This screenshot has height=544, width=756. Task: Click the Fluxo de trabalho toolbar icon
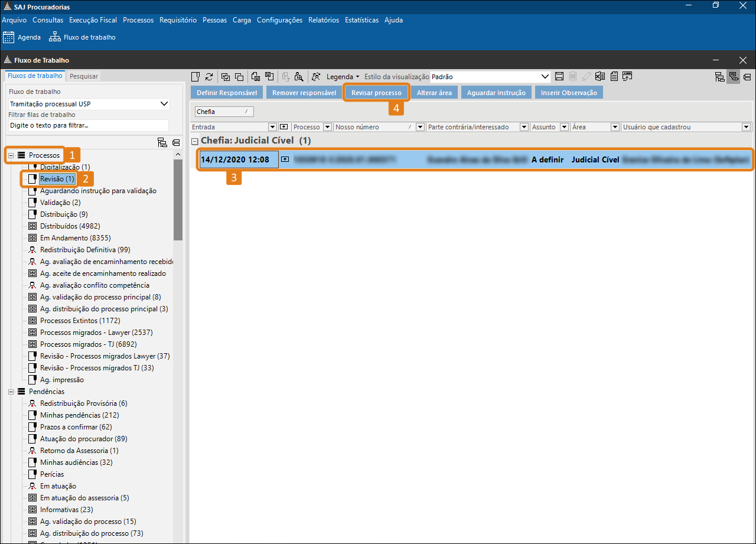pos(55,37)
